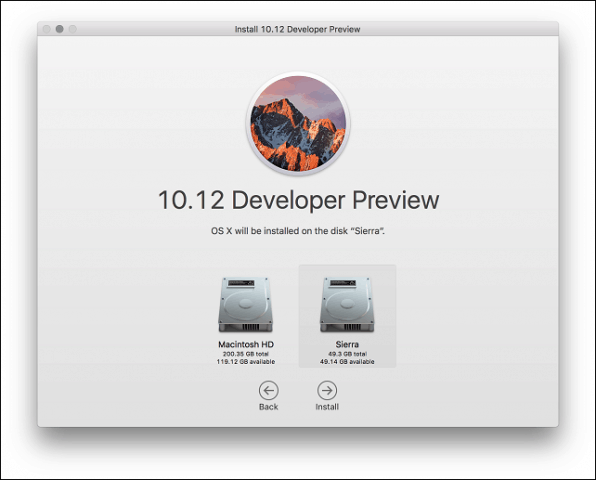Close the installer window
Image resolution: width=596 pixels, height=480 pixels.
(x=46, y=29)
